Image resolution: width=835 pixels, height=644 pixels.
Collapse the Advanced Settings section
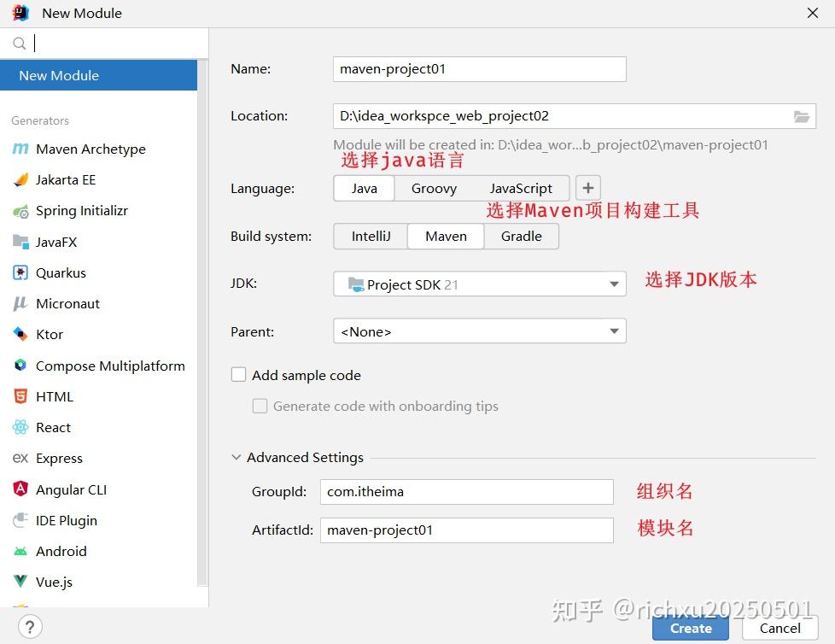click(236, 457)
